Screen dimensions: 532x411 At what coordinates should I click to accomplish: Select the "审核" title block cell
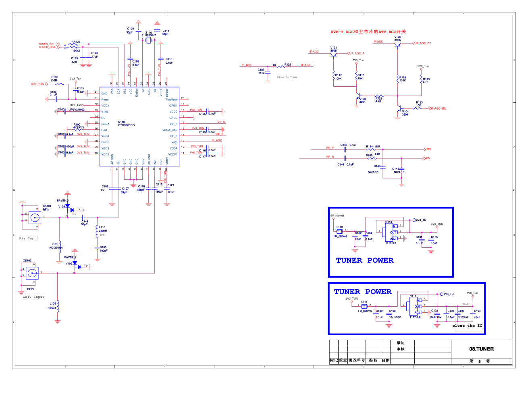tap(400, 349)
